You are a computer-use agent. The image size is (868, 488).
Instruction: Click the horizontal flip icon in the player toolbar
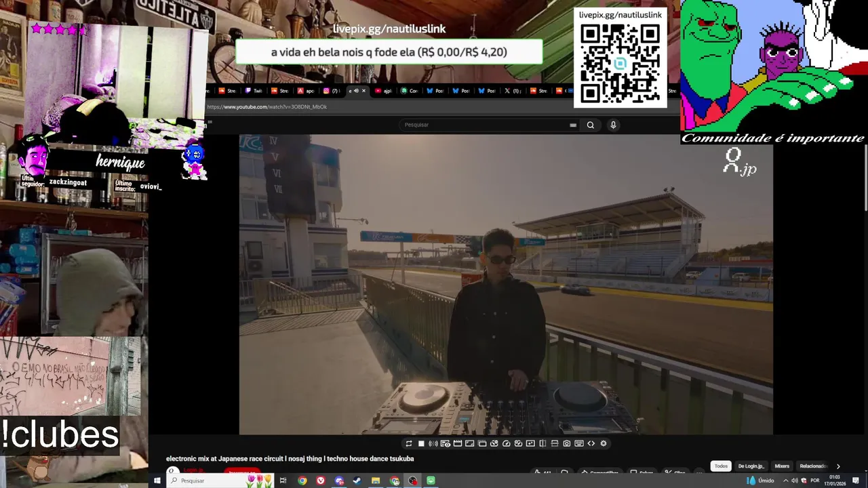click(x=542, y=443)
